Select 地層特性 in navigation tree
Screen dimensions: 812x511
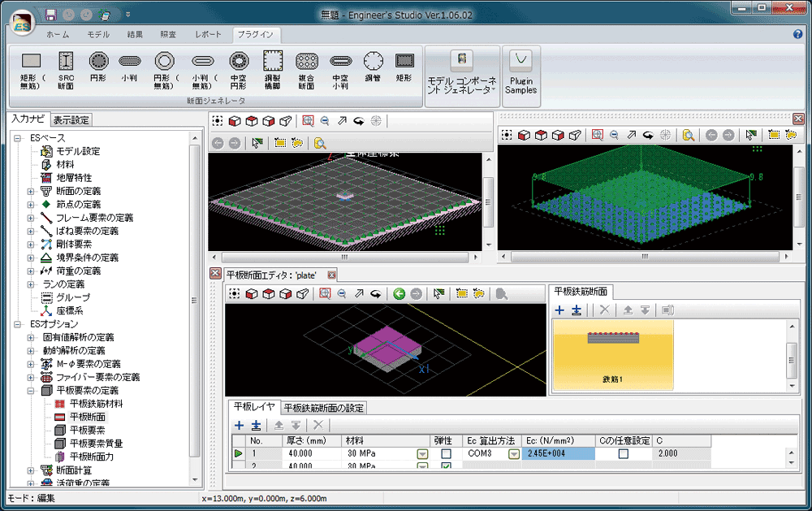pos(74,178)
